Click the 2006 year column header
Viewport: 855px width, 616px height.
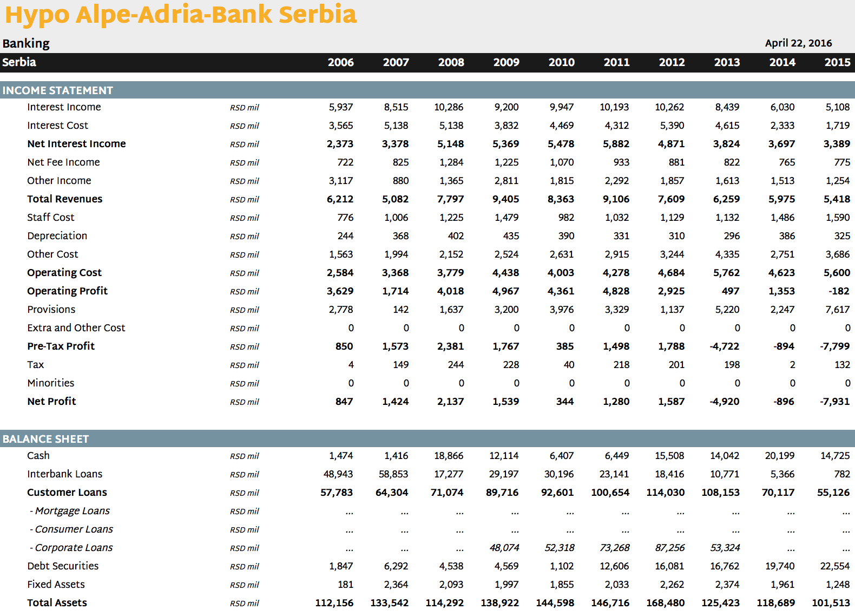(x=341, y=62)
